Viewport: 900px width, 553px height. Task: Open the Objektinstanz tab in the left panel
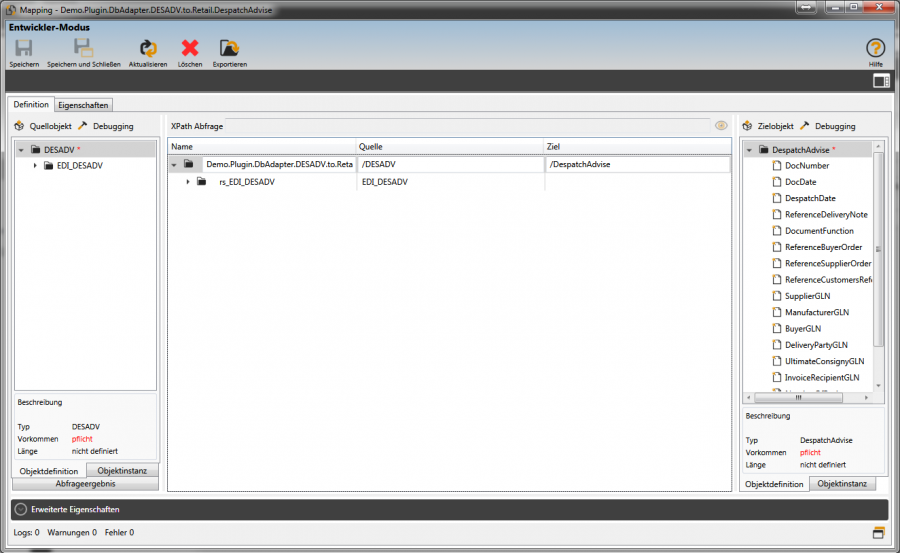(122, 470)
